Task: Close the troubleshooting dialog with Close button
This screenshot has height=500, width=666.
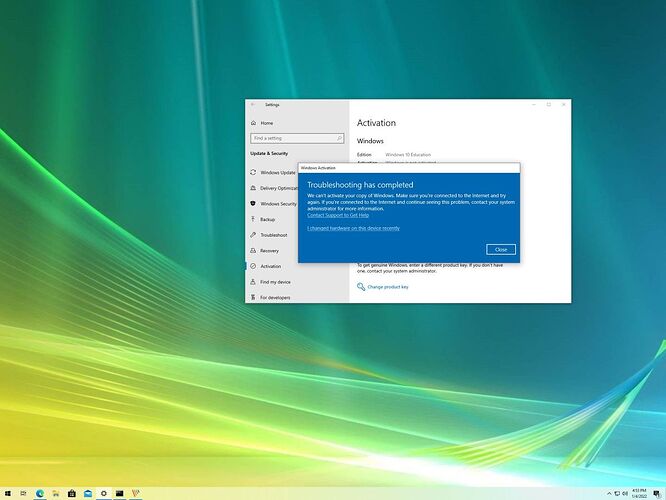Action: point(501,249)
